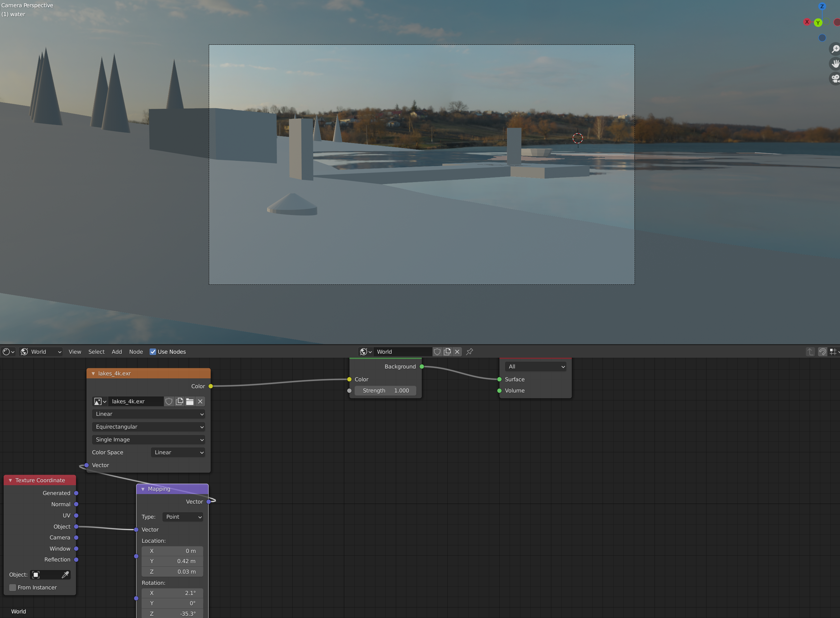Click fake user shield icon beside World name
Image resolution: width=840 pixels, height=618 pixels.
437,352
